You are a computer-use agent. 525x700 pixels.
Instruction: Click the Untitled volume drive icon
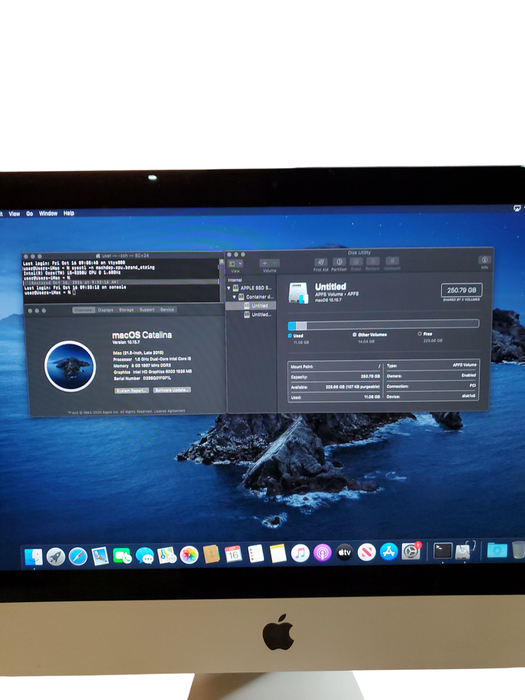(298, 293)
